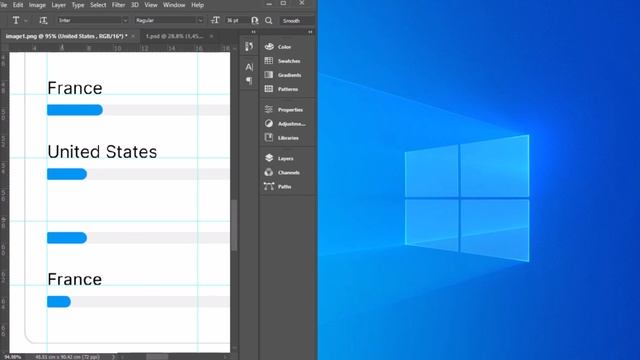Open the Regular font style dropdown
Screen dimensions: 640x360
(169, 20)
